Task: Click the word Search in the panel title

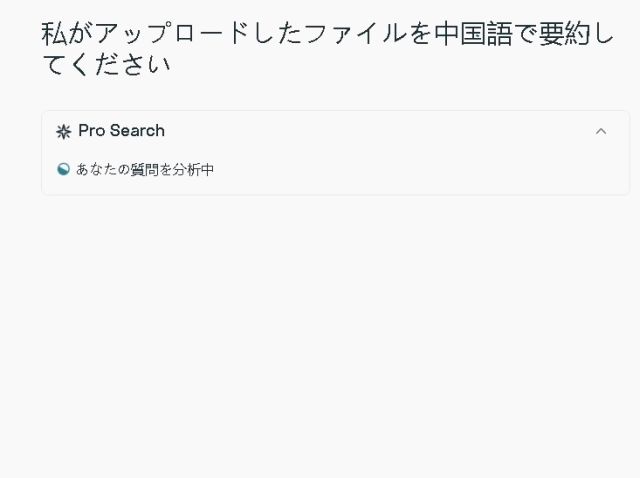Action: (x=136, y=131)
